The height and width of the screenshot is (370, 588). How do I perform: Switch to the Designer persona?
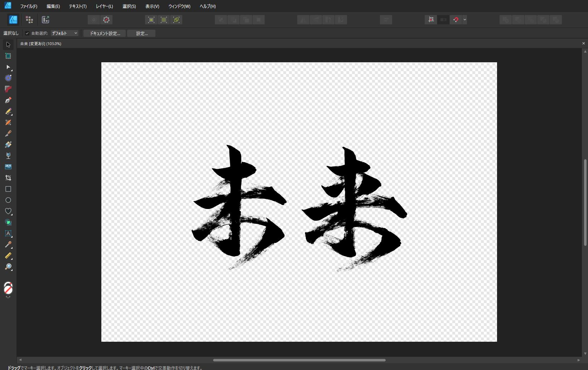coord(13,20)
